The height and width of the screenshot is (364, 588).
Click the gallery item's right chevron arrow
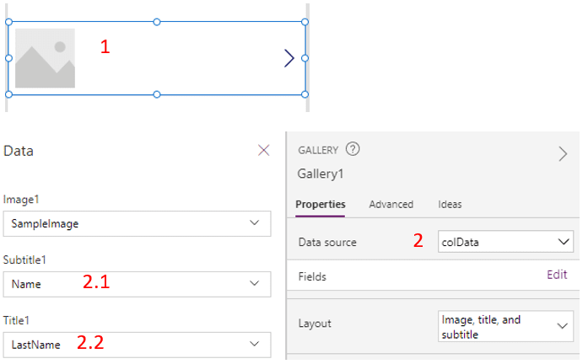[x=289, y=57]
